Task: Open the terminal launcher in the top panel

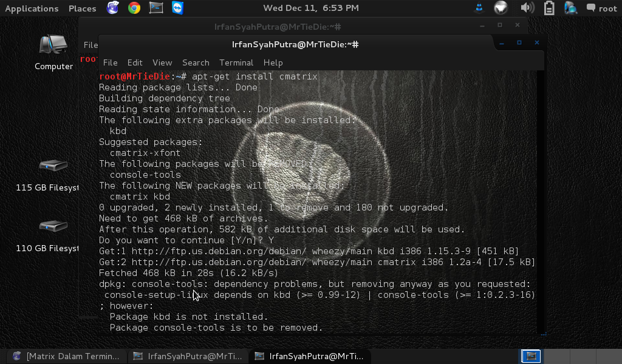Action: pyautogui.click(x=155, y=8)
